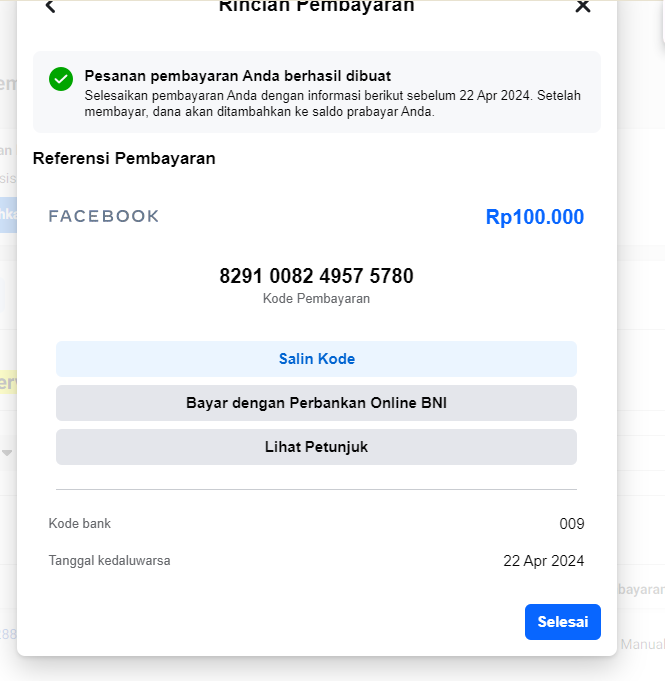Screen dimensions: 665x681
Task: Click the Tanggal kedaluwarsa label
Action: pos(109,561)
